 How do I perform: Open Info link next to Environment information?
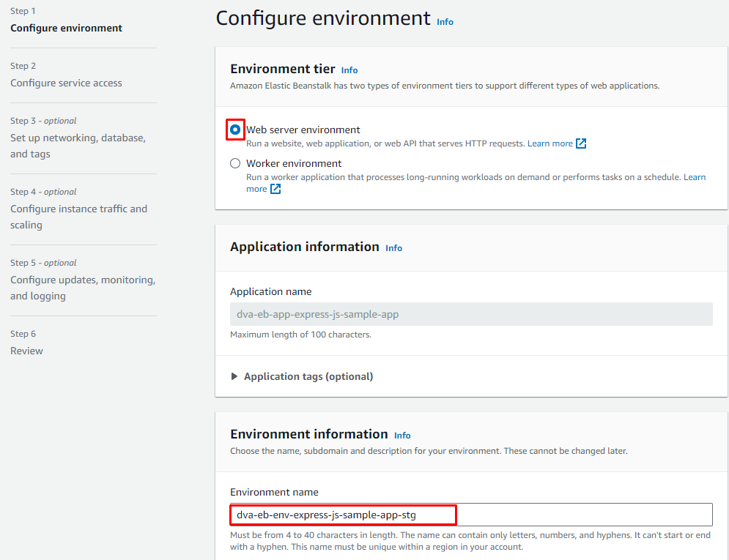click(x=402, y=436)
